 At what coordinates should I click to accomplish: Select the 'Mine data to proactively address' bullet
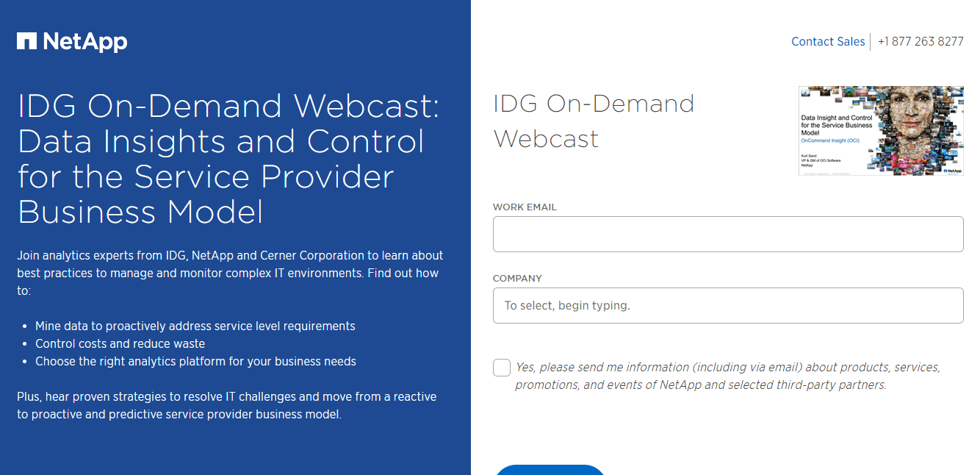(x=195, y=326)
